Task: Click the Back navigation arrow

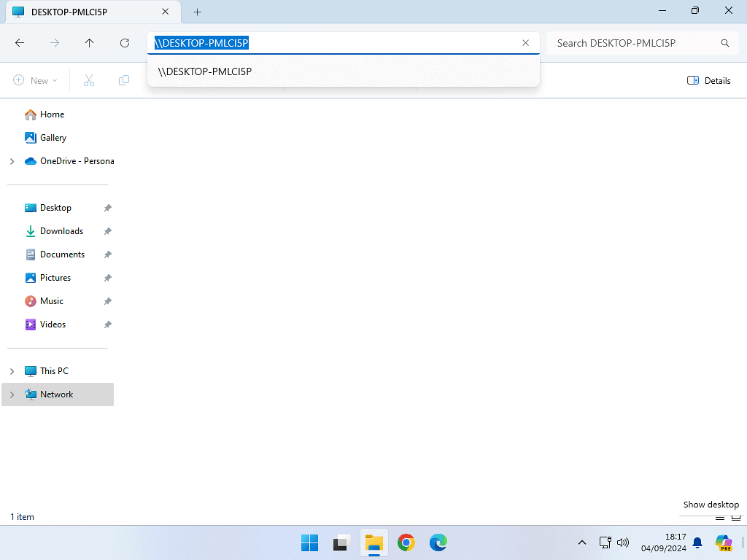Action: pos(20,43)
